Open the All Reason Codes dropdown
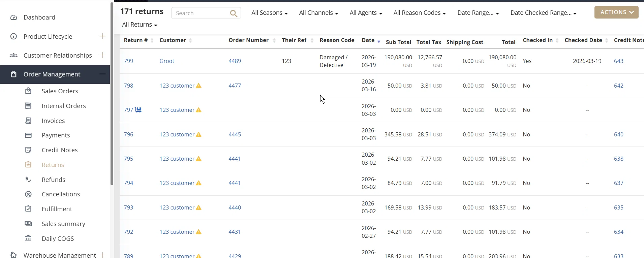The height and width of the screenshot is (258, 644). pyautogui.click(x=420, y=13)
